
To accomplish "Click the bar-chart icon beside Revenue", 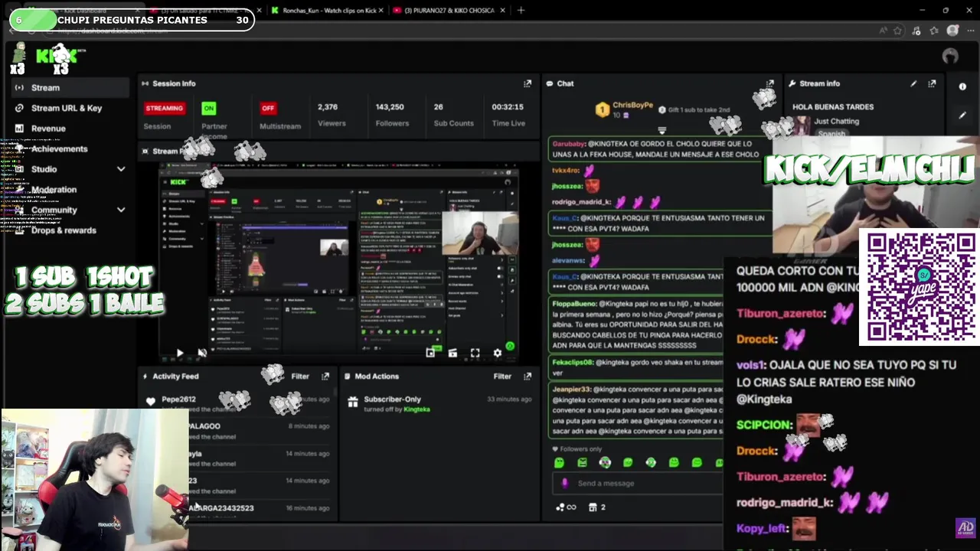I will point(19,129).
